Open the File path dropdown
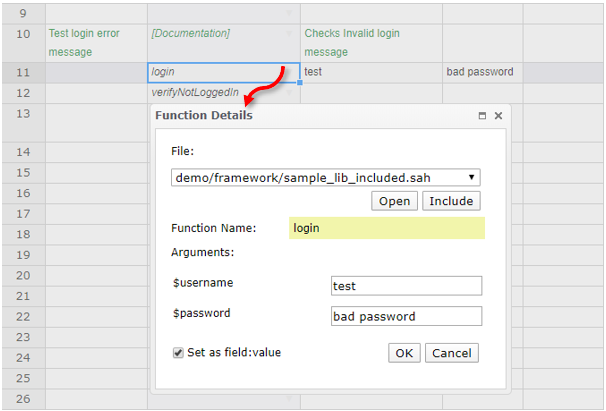606x411 pixels. tap(326, 178)
